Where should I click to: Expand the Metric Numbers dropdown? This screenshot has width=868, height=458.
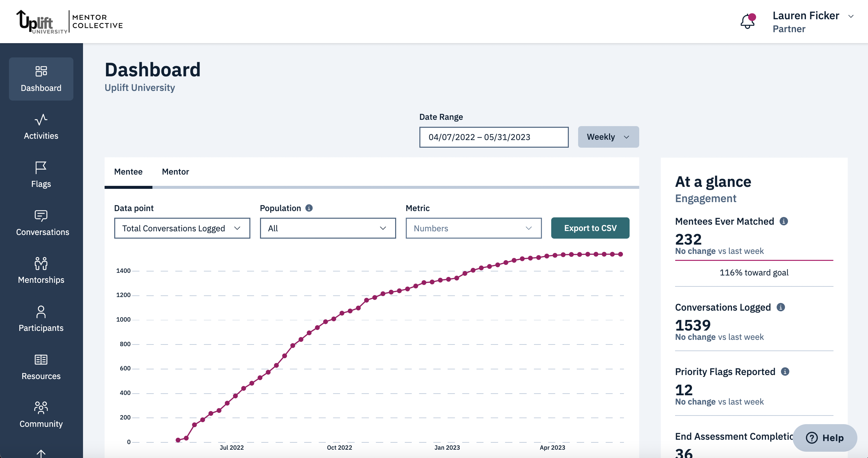(473, 228)
